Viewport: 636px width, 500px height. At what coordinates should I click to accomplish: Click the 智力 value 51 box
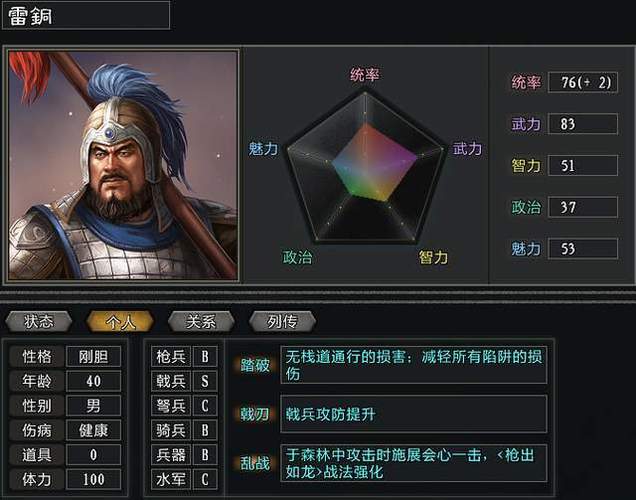(582, 165)
